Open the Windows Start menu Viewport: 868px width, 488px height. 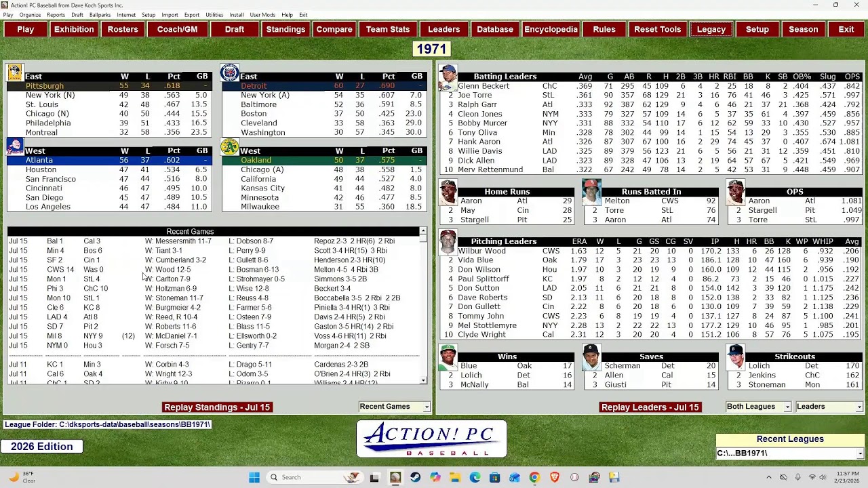pyautogui.click(x=254, y=477)
